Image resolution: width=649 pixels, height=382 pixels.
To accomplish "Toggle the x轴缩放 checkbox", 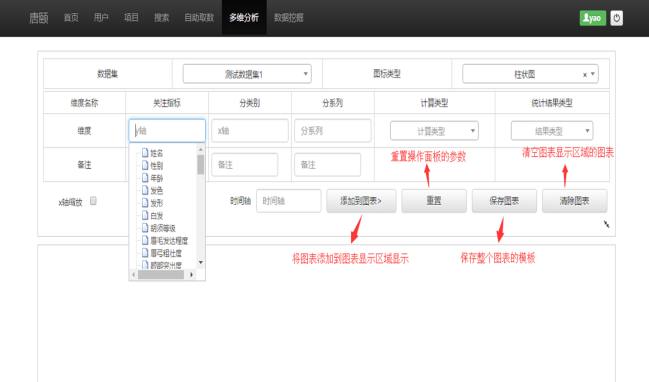I will click(x=94, y=201).
